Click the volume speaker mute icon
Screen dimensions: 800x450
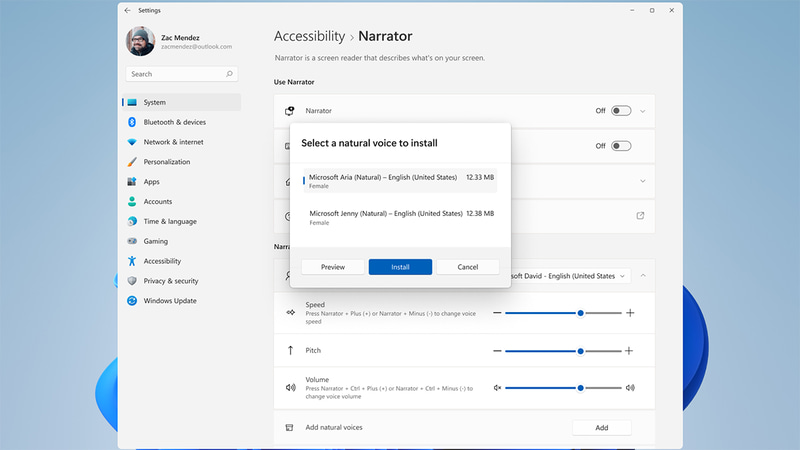coord(497,387)
